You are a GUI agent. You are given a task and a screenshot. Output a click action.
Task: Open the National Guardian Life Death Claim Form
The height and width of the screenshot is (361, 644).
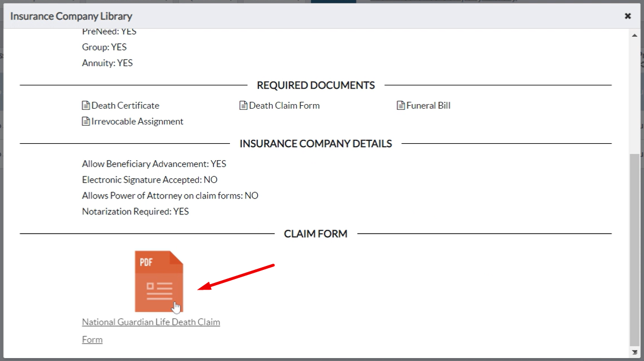[151, 321]
